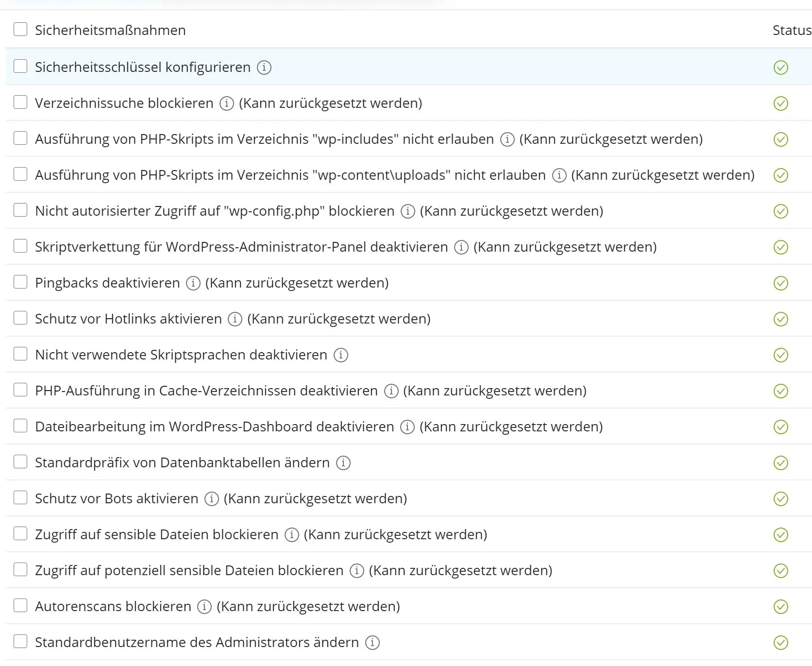The image size is (812, 666).
Task: Select checkbox for wp-includes PHP-Skripts row
Action: click(20, 138)
